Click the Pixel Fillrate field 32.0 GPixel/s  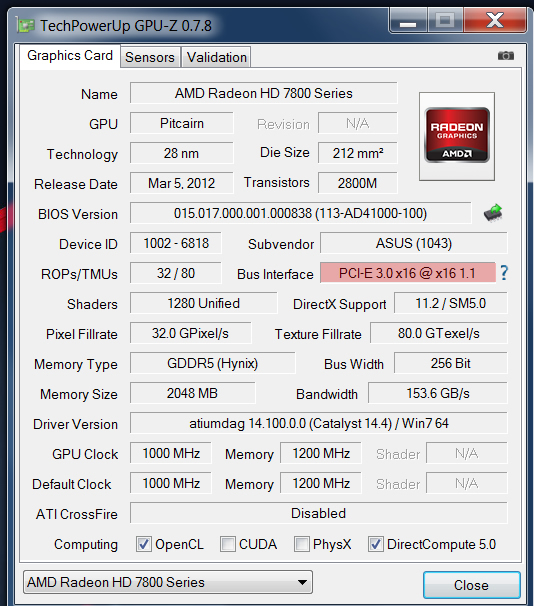click(x=190, y=333)
